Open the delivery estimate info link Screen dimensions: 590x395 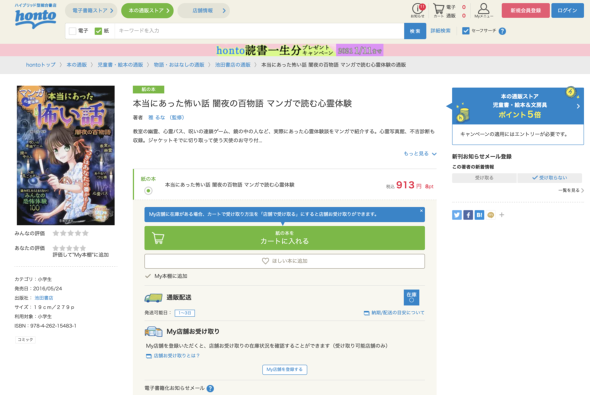point(394,313)
